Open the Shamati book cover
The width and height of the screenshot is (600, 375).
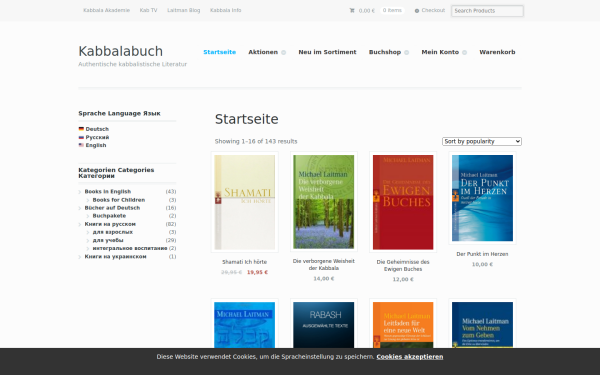pos(245,202)
